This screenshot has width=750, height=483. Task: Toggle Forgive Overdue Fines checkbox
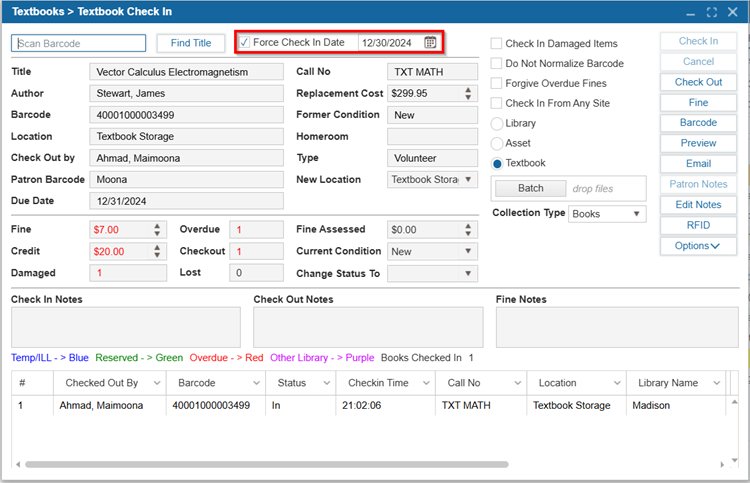click(x=496, y=83)
